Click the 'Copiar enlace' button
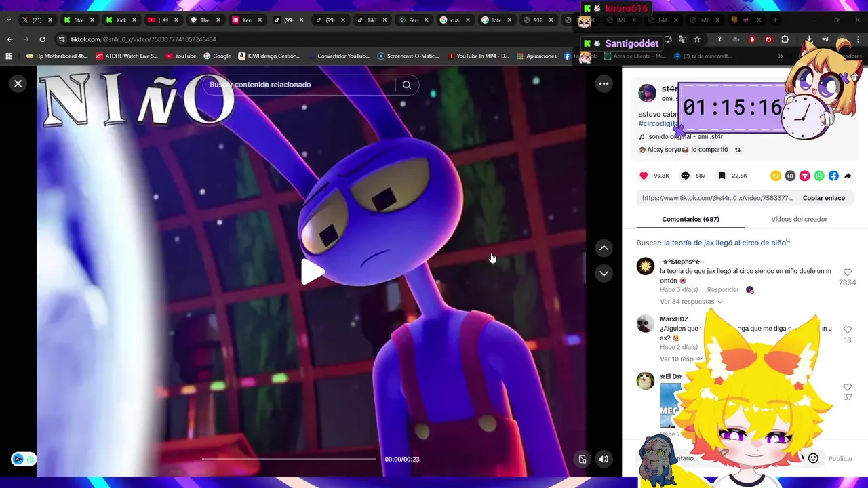This screenshot has height=488, width=868. pyautogui.click(x=823, y=198)
